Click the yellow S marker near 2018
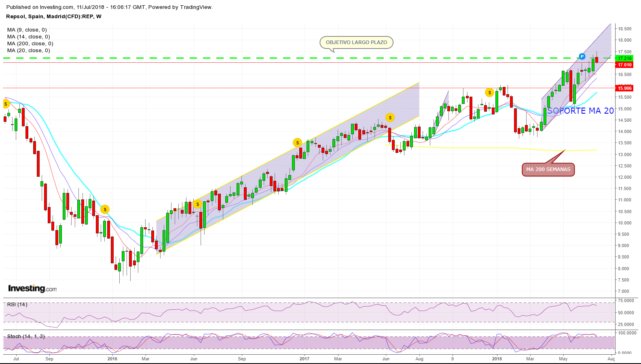Viewport: 641px width, 364px height. 489,93
